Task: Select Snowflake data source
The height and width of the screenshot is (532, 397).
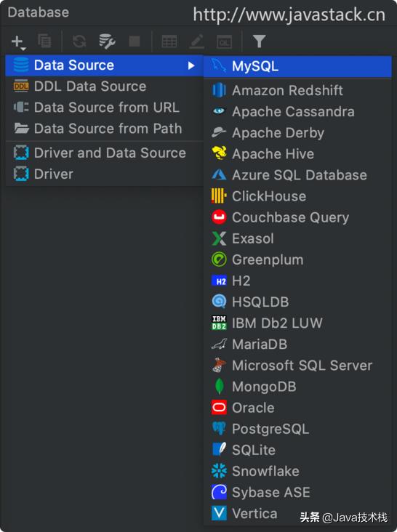Action: tap(297, 471)
